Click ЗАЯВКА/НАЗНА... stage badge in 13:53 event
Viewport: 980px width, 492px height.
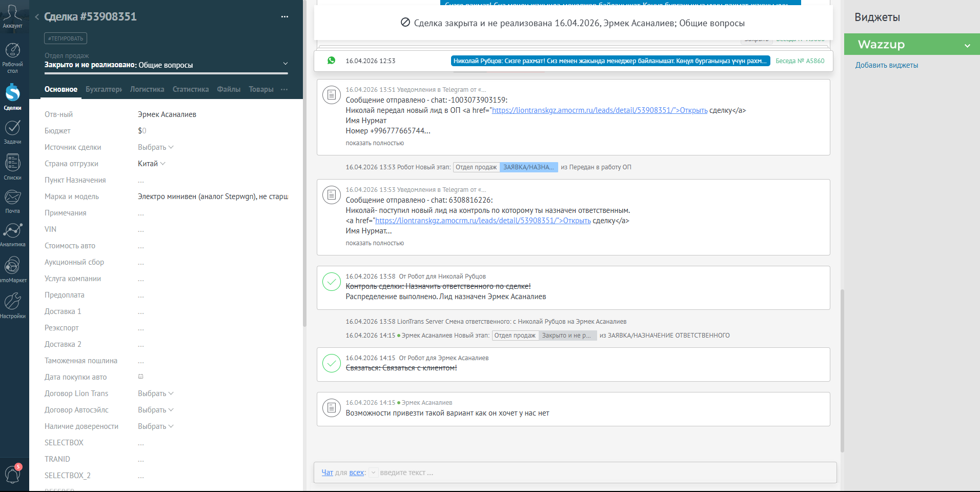528,167
